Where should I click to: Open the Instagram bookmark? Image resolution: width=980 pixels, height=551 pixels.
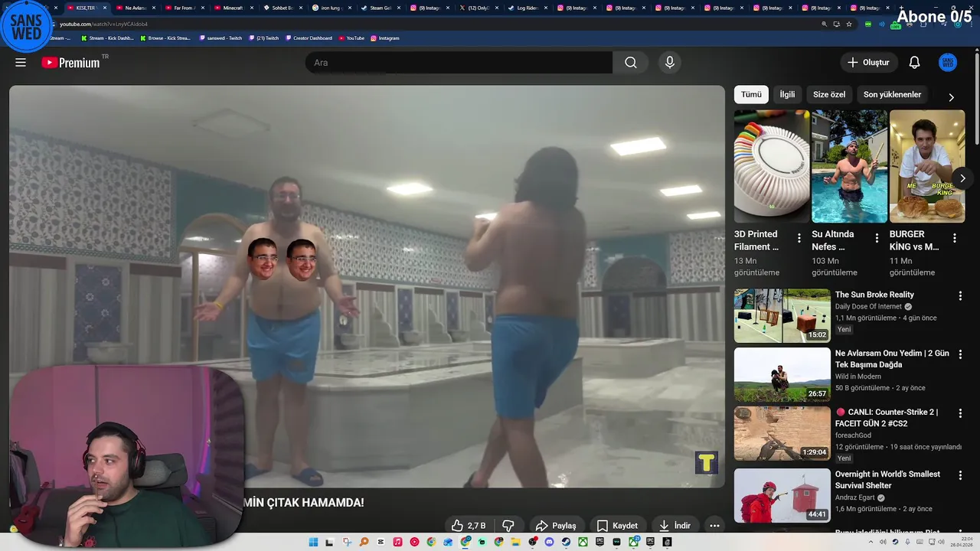pyautogui.click(x=385, y=37)
